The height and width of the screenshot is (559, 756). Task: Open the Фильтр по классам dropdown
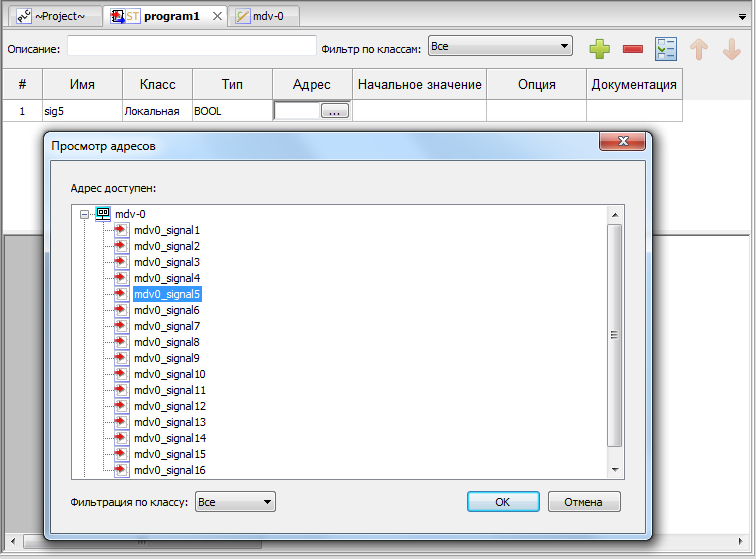pyautogui.click(x=500, y=46)
